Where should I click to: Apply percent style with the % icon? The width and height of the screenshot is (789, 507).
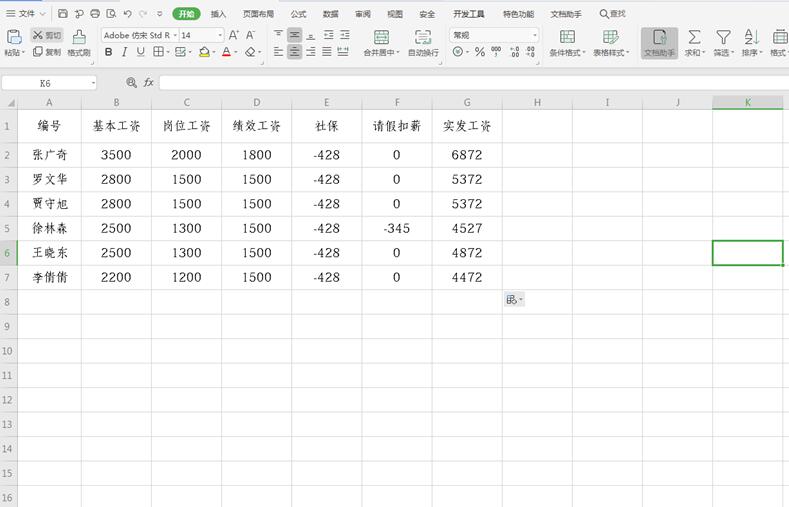tap(480, 52)
